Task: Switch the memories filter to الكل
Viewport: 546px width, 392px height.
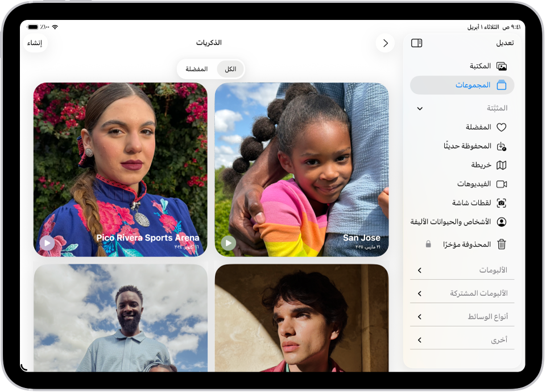Action: [x=230, y=69]
